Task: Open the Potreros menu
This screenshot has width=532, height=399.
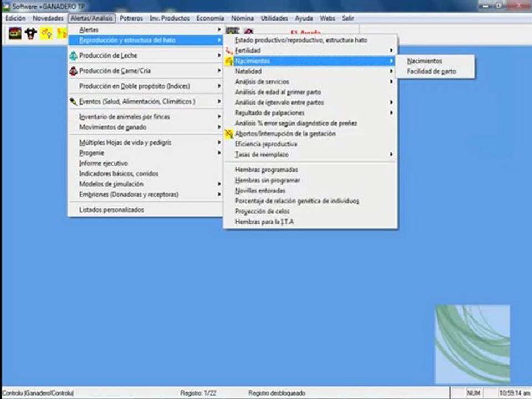Action: (131, 18)
